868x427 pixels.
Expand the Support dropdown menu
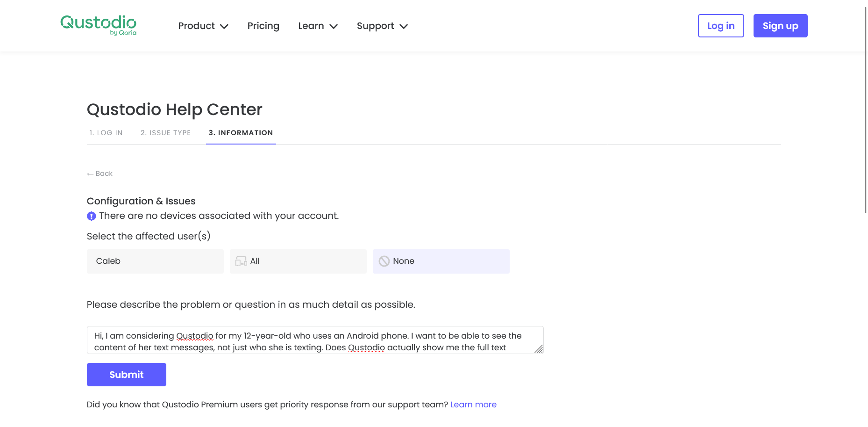[383, 26]
